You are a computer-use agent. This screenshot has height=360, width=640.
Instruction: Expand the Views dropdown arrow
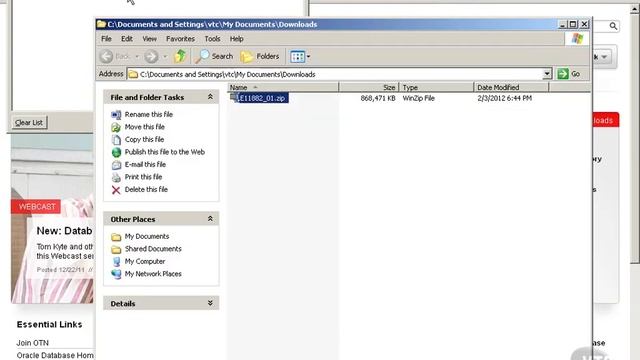tap(308, 57)
